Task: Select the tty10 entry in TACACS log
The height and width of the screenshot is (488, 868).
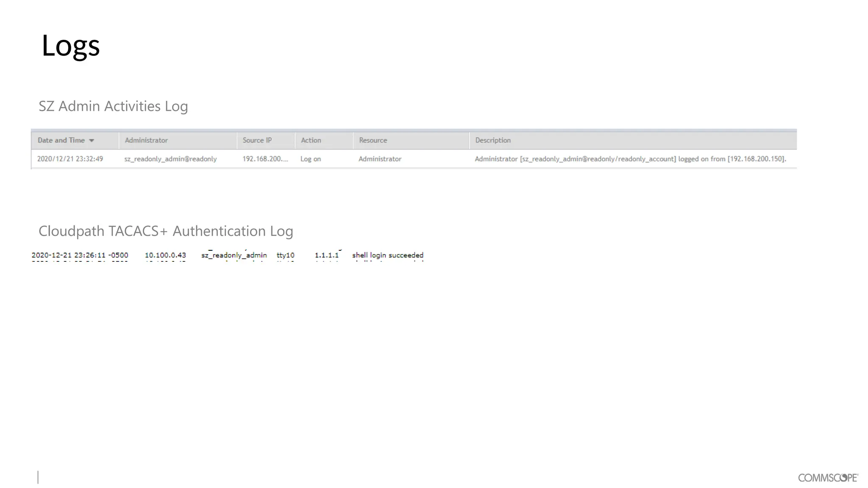Action: [286, 255]
